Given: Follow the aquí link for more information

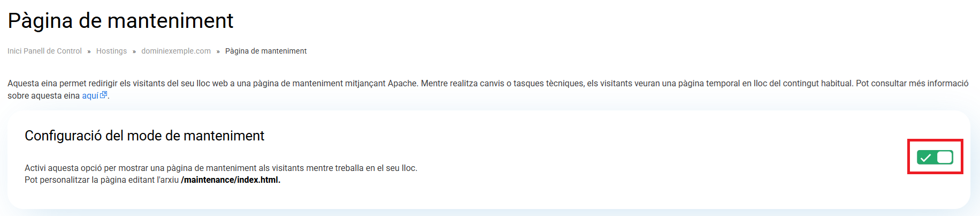Looking at the screenshot, I should 90,95.
